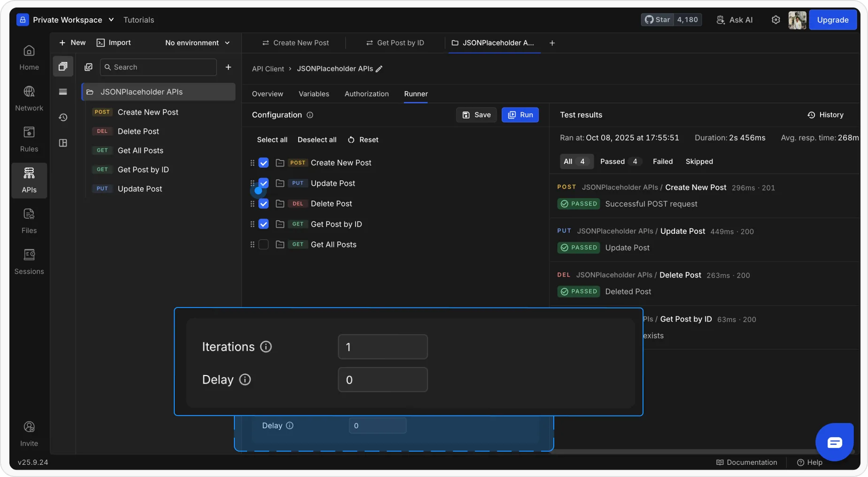This screenshot has height=477, width=868.
Task: Click the Files sidebar icon
Action: point(29,221)
